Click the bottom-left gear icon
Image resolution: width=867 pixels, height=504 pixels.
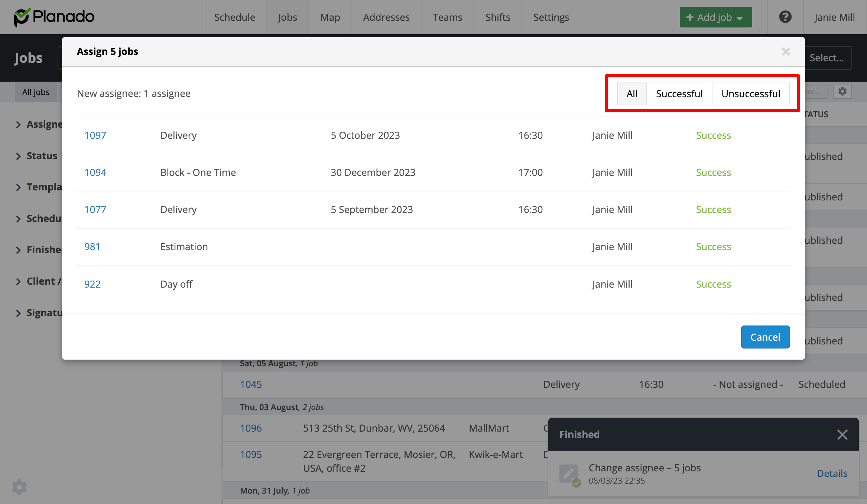tap(19, 487)
